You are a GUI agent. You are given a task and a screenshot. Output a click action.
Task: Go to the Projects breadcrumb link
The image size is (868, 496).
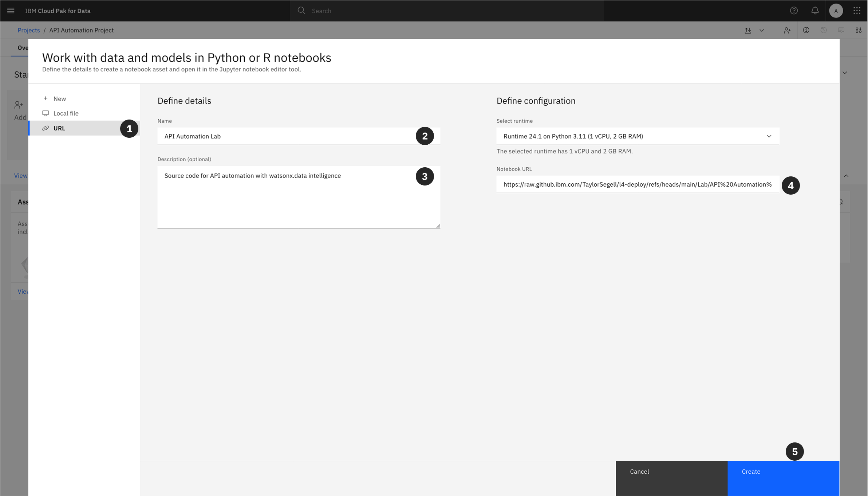[x=29, y=30]
